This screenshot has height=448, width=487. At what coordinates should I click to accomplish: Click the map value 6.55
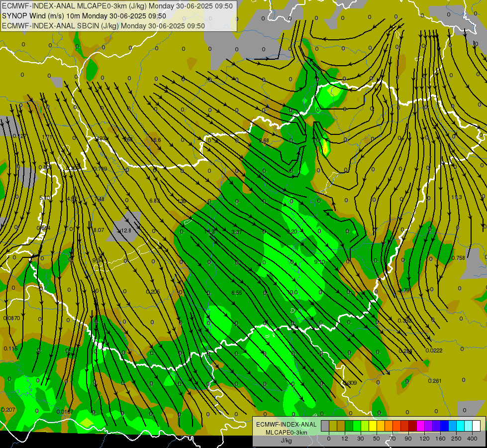coord(237,293)
